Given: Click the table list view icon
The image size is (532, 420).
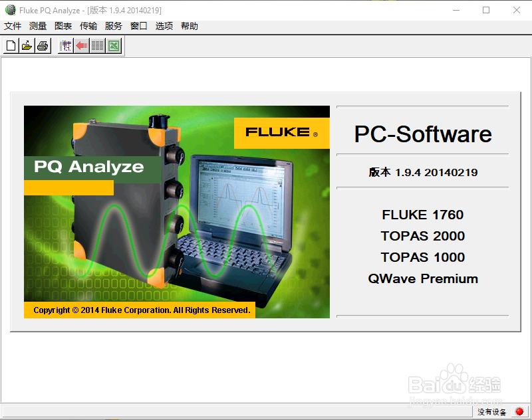Looking at the screenshot, I should [98, 45].
